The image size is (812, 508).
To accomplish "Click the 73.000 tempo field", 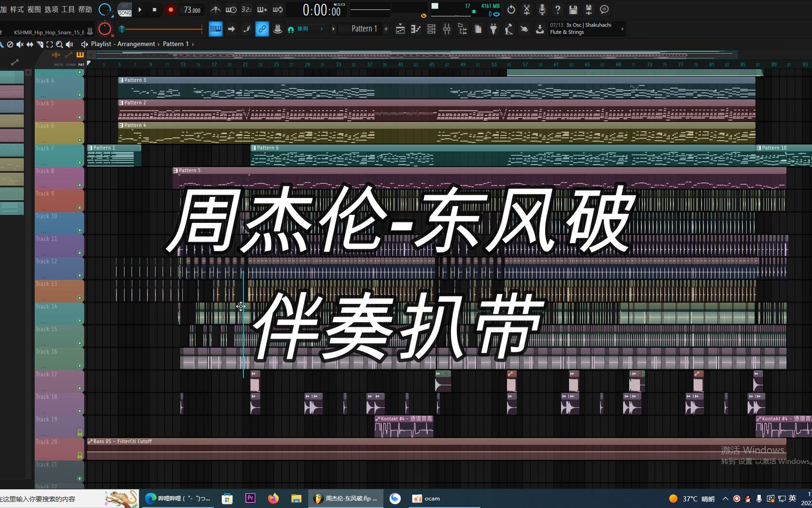I will 192,10.
